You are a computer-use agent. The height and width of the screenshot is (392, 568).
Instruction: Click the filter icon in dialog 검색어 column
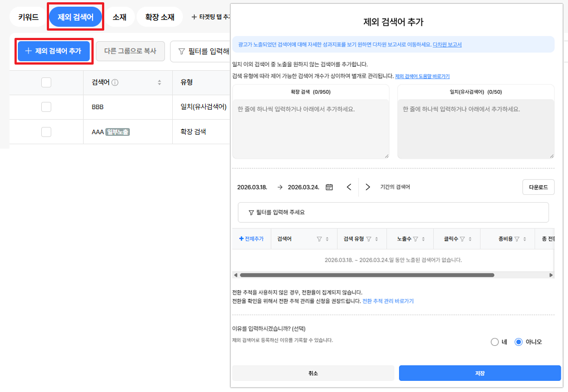tap(319, 239)
